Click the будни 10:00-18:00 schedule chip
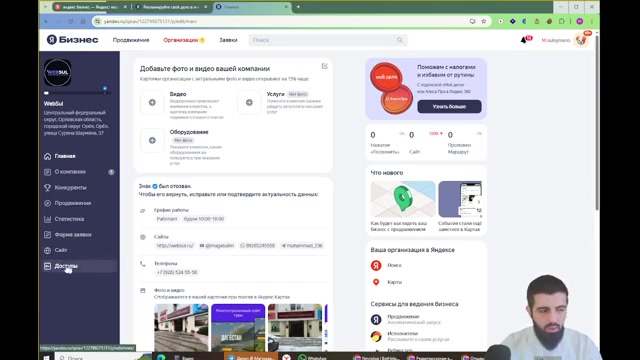Screen dimensions: 640x360 tap(204, 219)
